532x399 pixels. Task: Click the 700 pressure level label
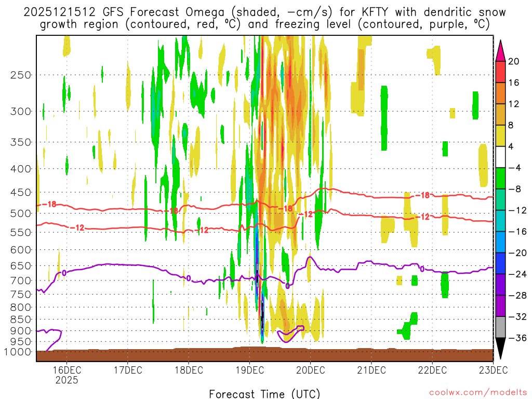point(21,281)
